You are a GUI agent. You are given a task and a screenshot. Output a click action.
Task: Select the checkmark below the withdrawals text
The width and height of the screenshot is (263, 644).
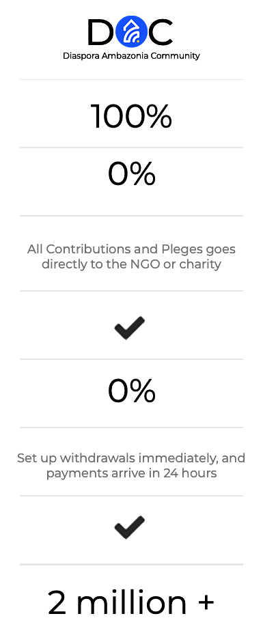129,527
